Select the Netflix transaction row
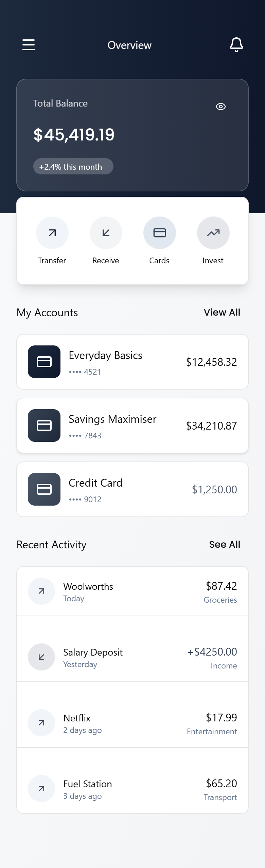The width and height of the screenshot is (265, 868). [x=132, y=723]
